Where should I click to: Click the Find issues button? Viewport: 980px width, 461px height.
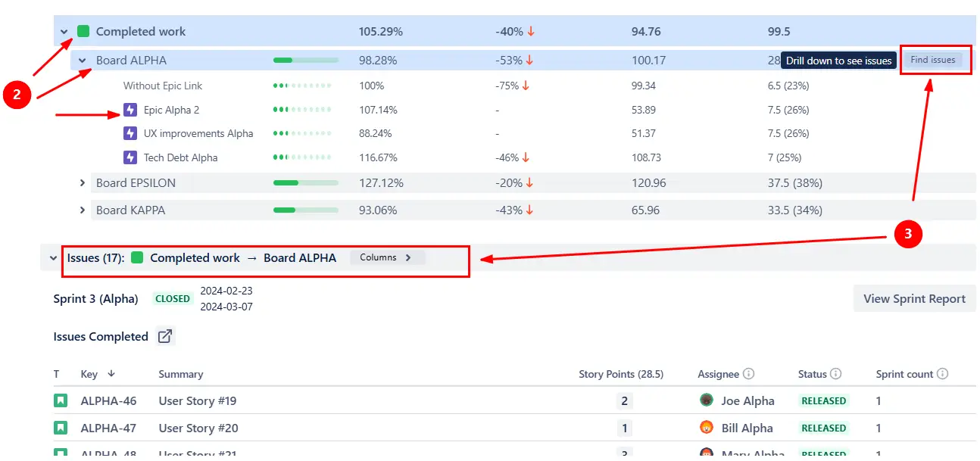pos(932,60)
